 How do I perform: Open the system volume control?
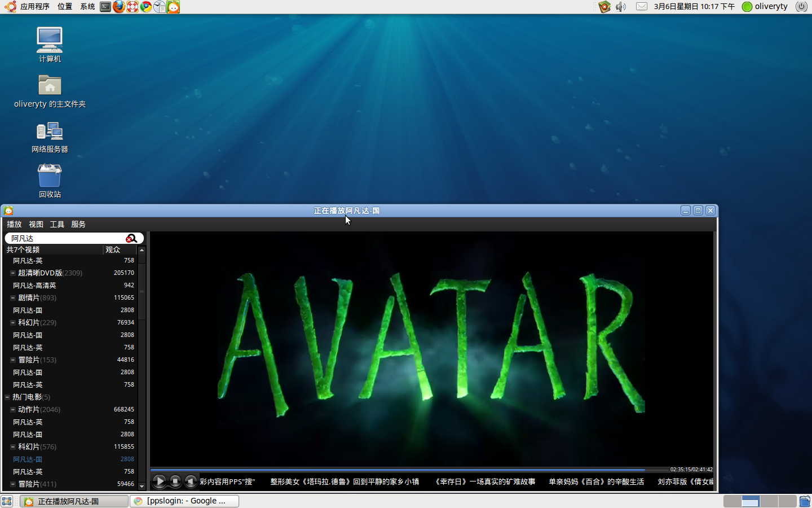point(621,7)
